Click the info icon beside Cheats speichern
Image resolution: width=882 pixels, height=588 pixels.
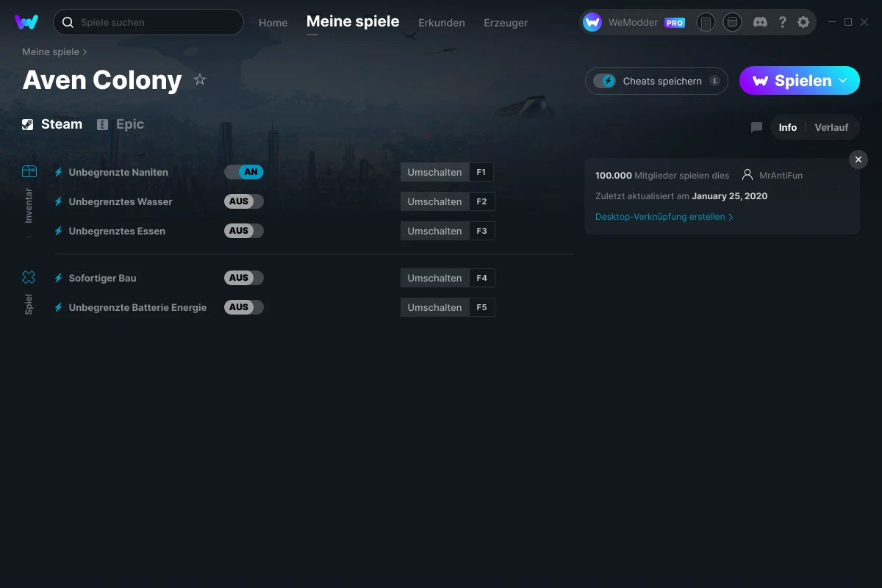click(714, 81)
